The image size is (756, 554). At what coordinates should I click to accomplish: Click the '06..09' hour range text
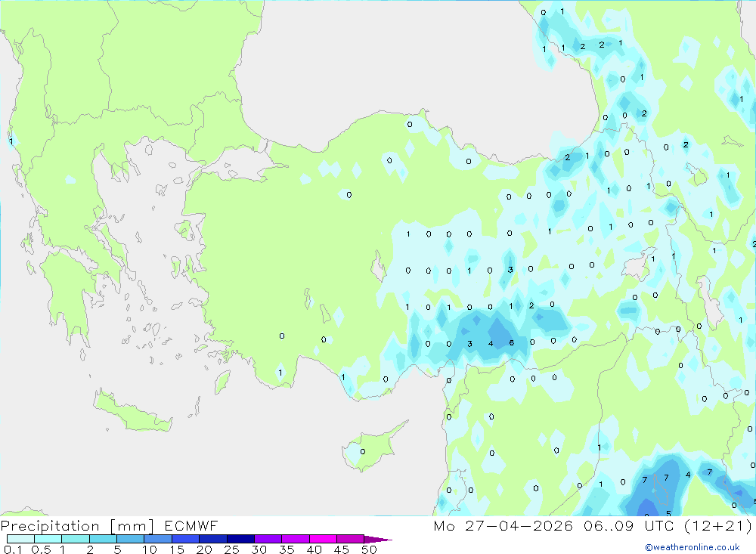pos(609,525)
